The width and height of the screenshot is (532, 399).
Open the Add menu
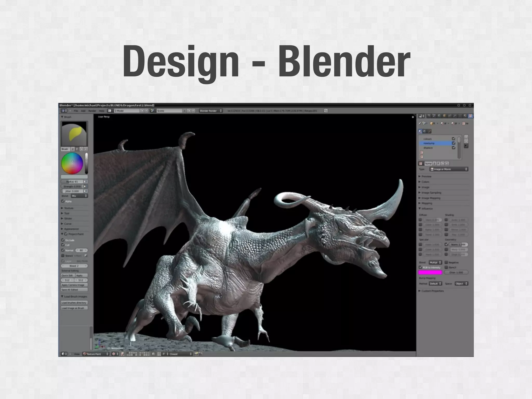83,111
